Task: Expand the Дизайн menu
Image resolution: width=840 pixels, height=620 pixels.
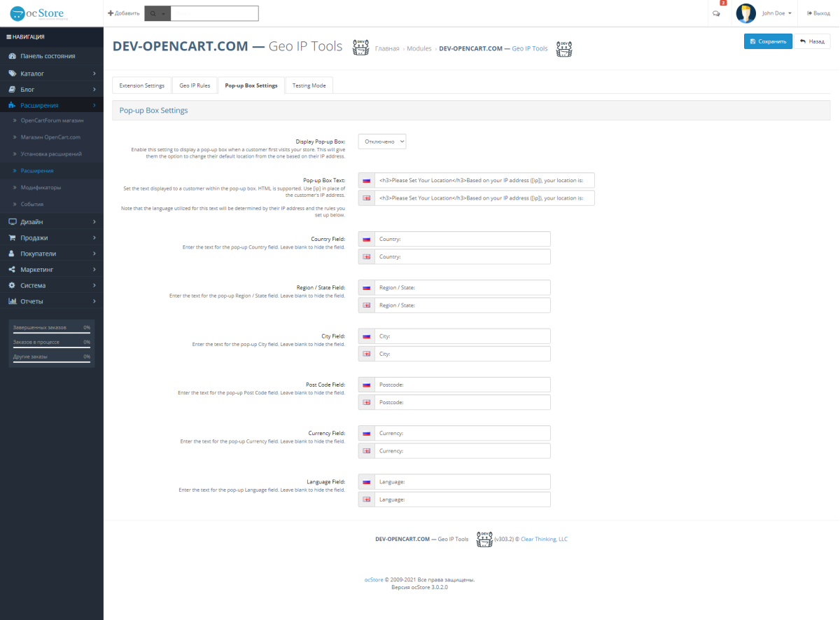Action: pyautogui.click(x=52, y=221)
